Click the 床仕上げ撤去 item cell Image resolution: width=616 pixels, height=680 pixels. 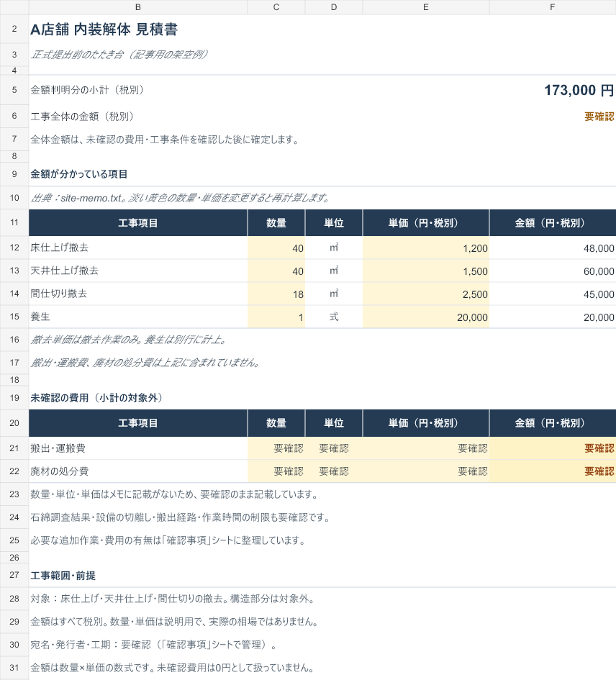point(138,248)
